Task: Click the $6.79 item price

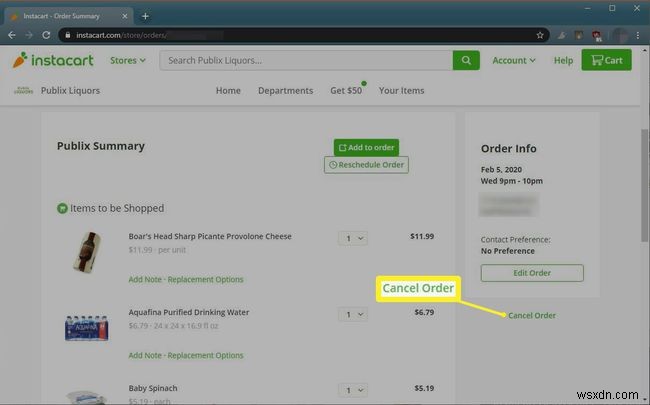Action: [x=424, y=312]
